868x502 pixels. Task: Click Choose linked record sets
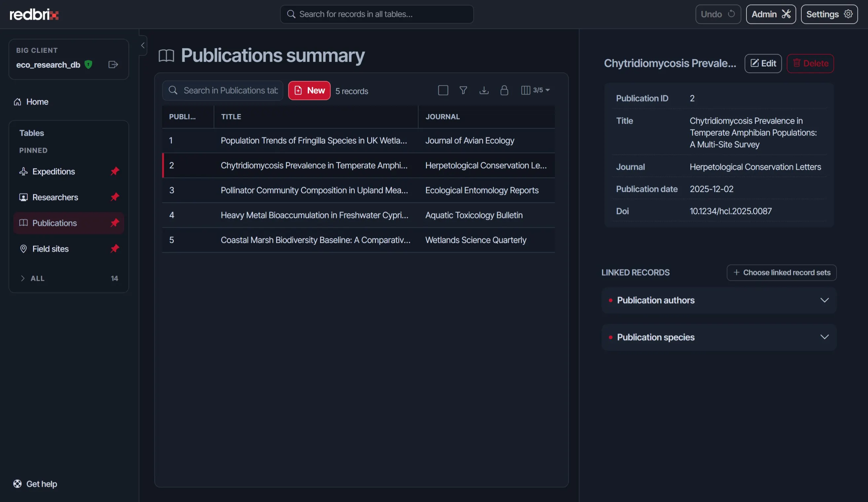(781, 272)
